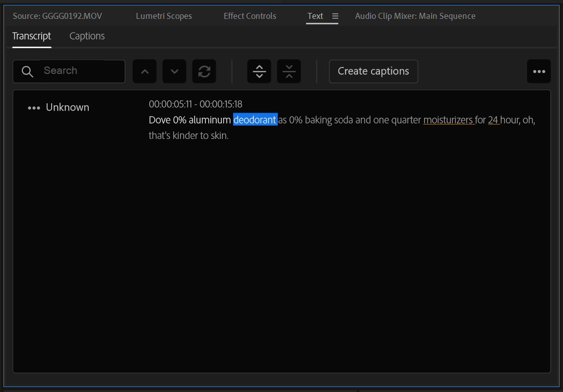Switch to the Lumetri Scopes panel

164,16
